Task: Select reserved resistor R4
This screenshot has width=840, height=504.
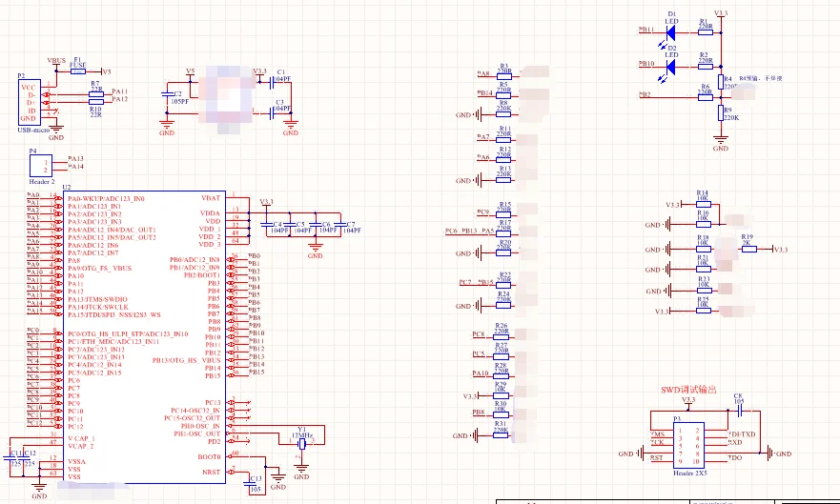Action: tap(721, 82)
